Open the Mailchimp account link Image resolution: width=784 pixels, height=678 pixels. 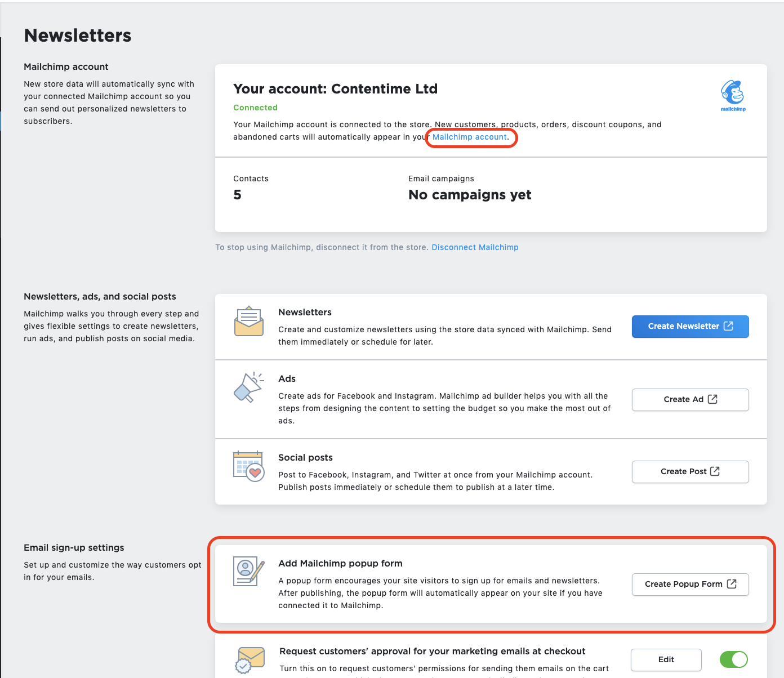tap(470, 137)
